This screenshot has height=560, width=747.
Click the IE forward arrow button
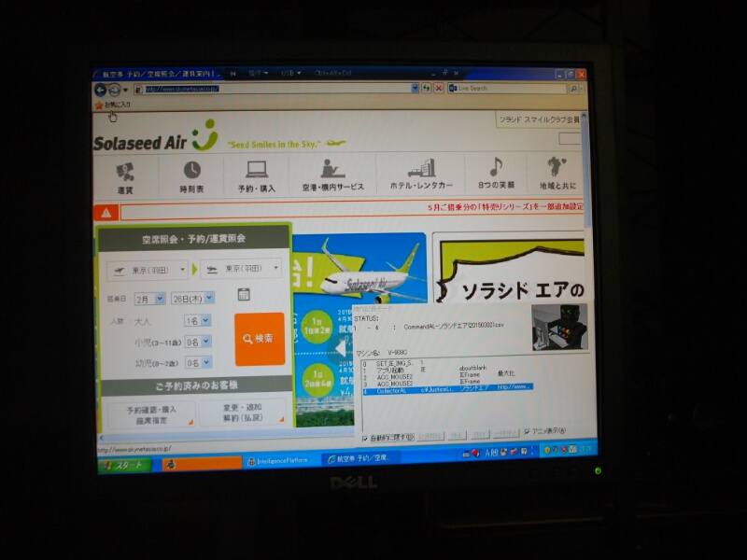[114, 89]
